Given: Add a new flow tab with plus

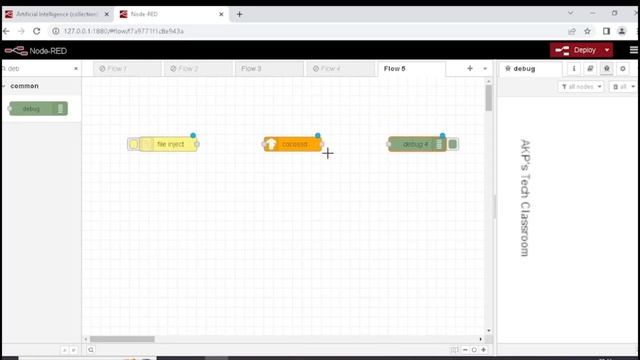Looking at the screenshot, I should coord(470,69).
